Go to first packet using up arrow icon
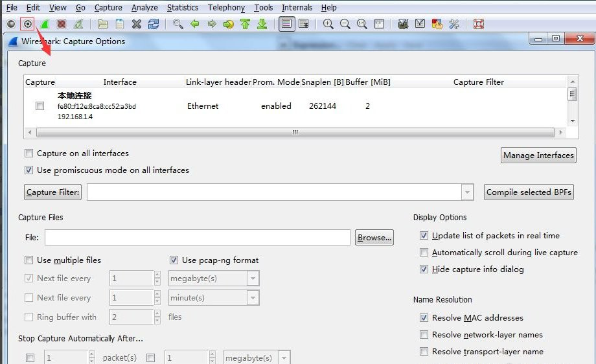The image size is (596, 364). [245, 24]
